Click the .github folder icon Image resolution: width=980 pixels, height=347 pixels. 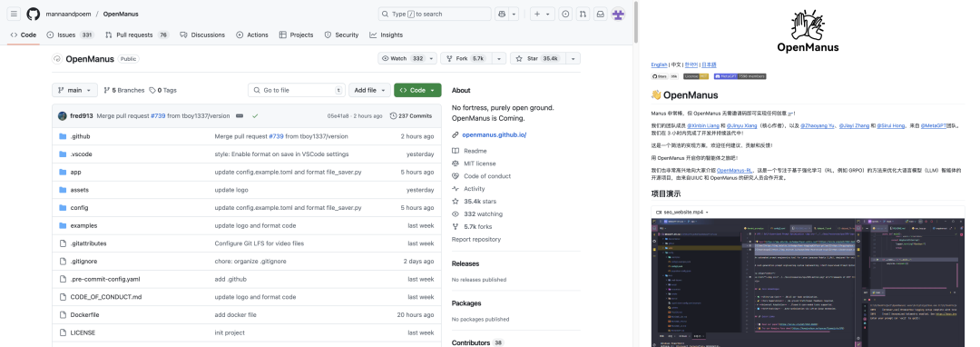(x=63, y=136)
